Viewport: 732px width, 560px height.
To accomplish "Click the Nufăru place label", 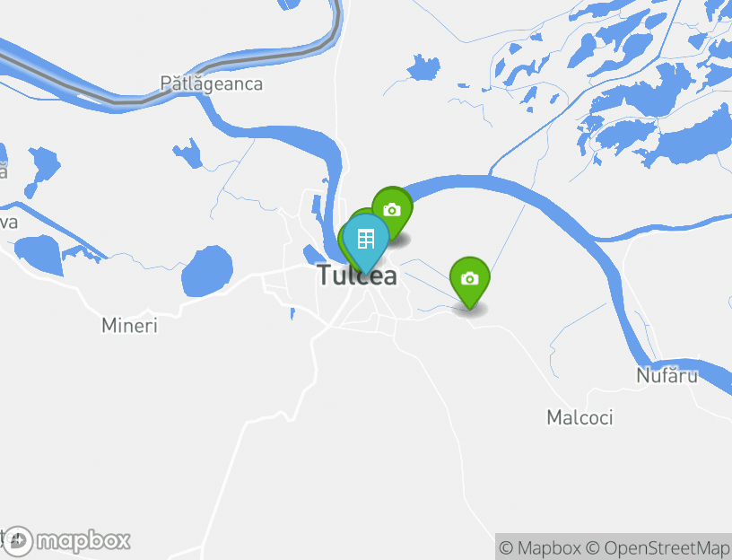I will point(667,375).
